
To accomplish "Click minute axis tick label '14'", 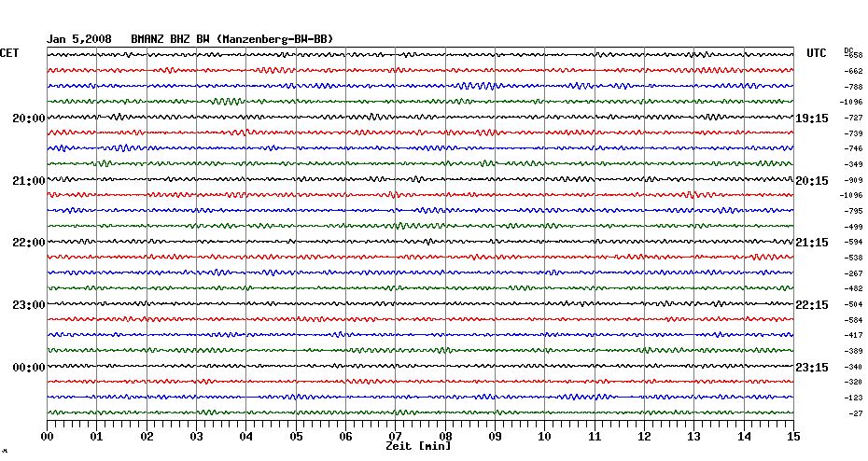I will tap(744, 437).
